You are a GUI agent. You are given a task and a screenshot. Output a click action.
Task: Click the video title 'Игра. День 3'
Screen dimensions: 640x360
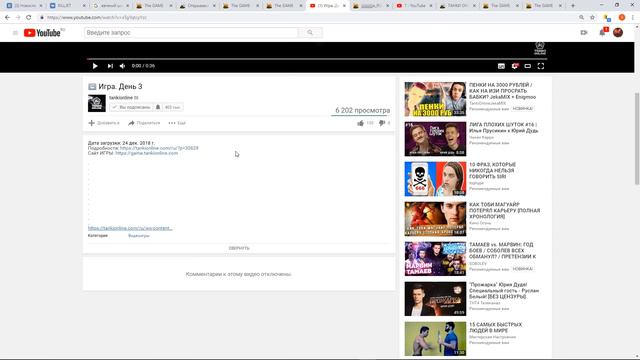click(120, 87)
